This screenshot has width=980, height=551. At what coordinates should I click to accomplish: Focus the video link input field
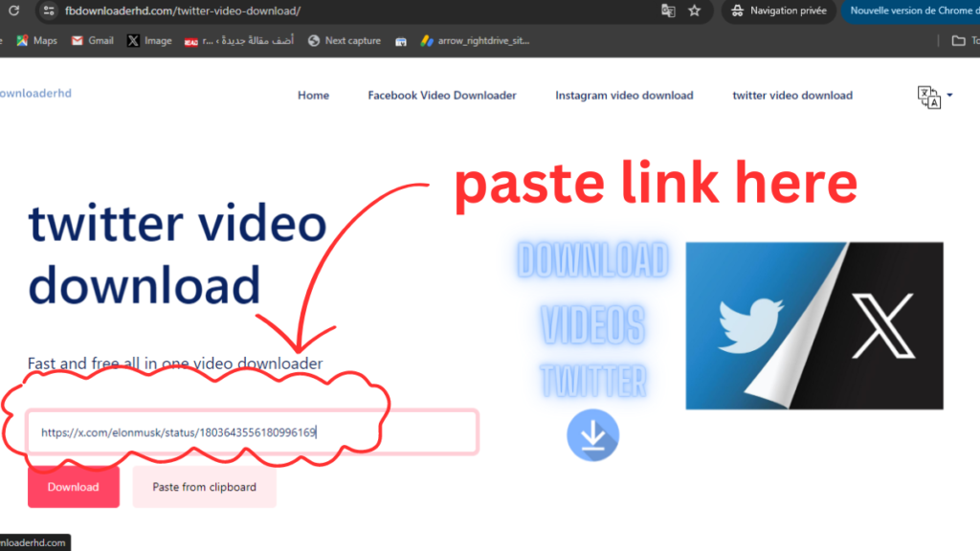253,431
